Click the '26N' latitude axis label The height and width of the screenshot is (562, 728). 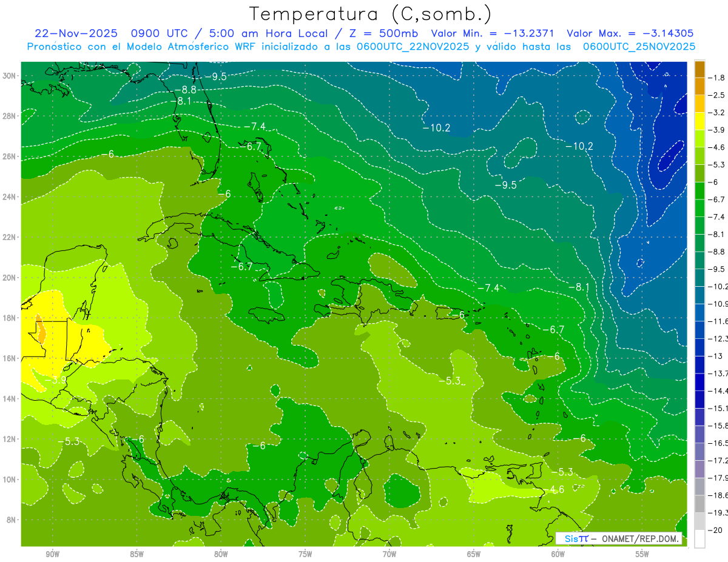click(x=8, y=156)
